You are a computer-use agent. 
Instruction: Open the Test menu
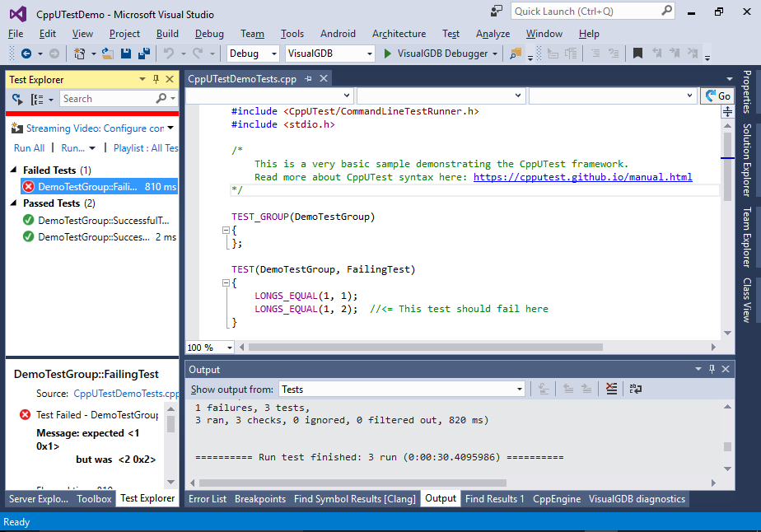coord(451,34)
